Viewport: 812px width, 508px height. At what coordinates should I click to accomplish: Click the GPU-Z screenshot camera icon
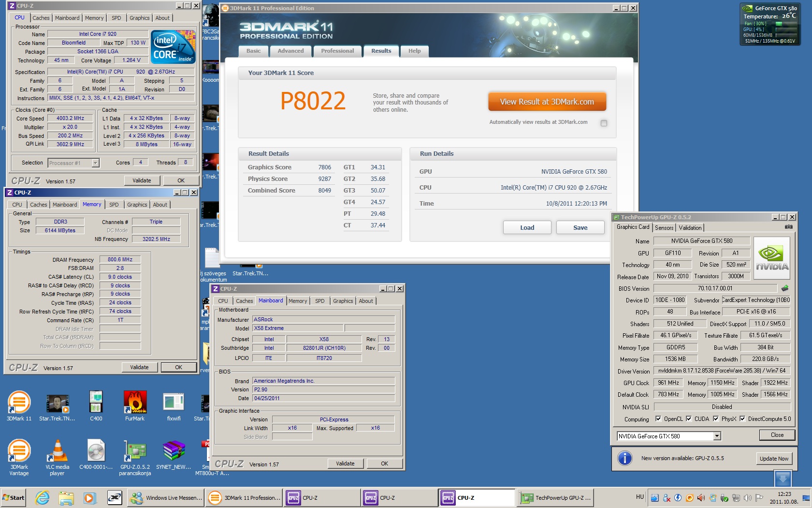[788, 227]
